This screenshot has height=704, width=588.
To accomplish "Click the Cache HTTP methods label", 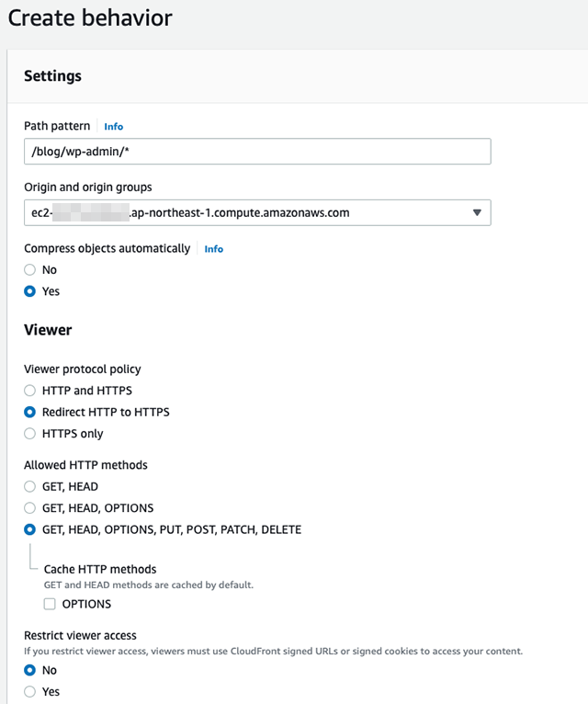I will (100, 569).
